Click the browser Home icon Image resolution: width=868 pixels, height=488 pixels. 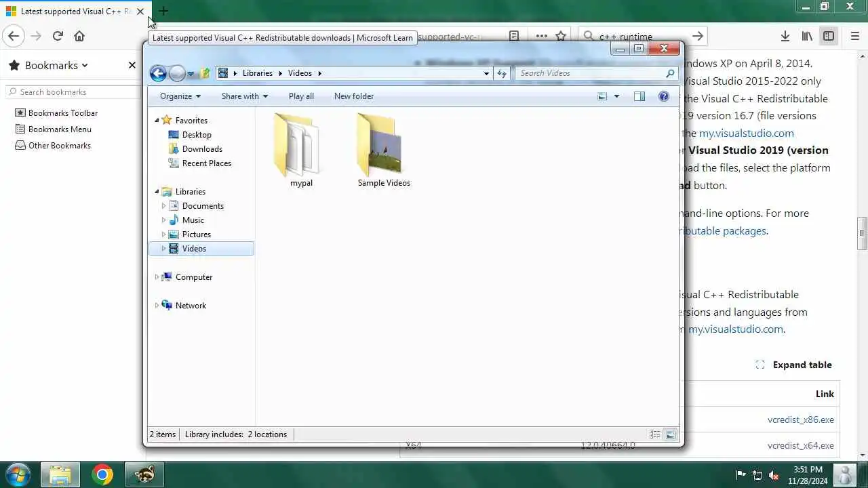[79, 36]
